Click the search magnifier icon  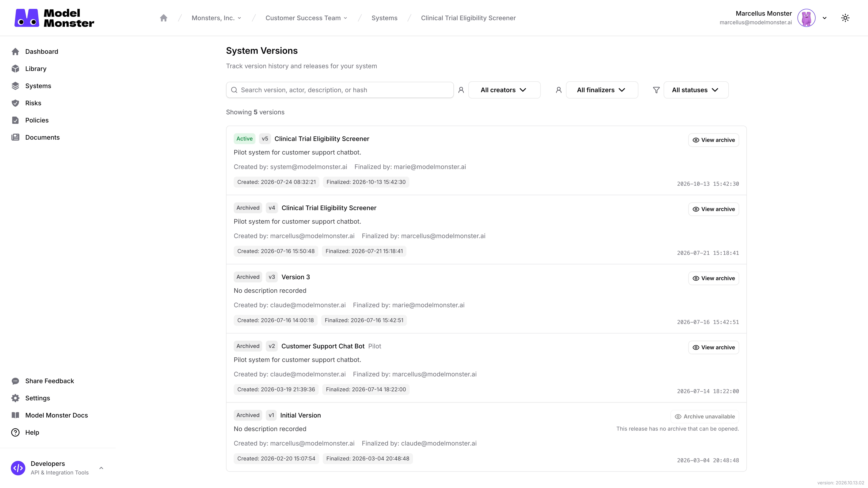[234, 90]
